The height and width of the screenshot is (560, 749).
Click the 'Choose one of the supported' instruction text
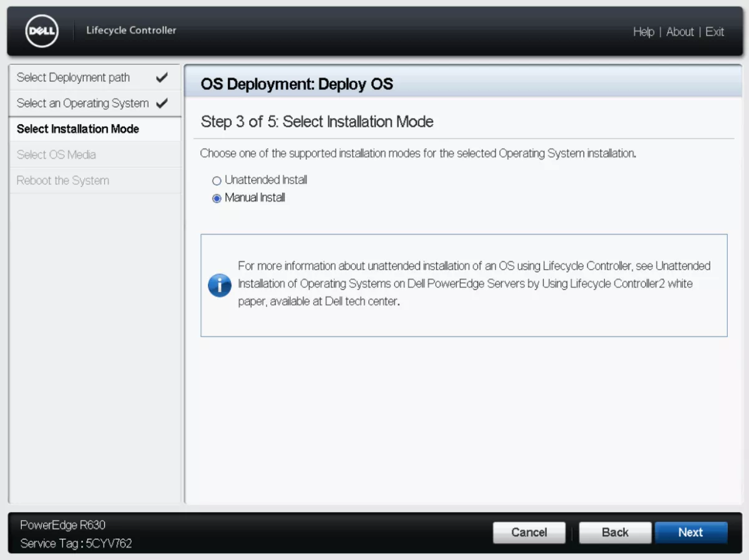418,153
